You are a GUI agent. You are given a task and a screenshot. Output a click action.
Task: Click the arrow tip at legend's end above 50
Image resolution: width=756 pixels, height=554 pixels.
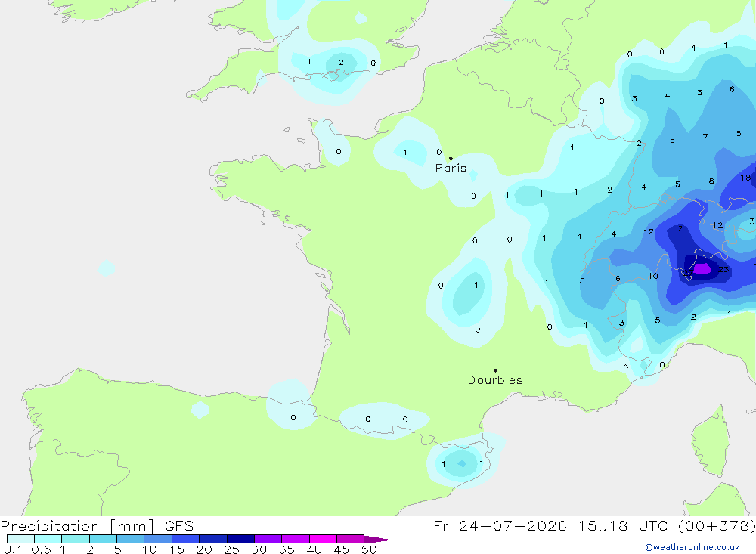coord(379,540)
